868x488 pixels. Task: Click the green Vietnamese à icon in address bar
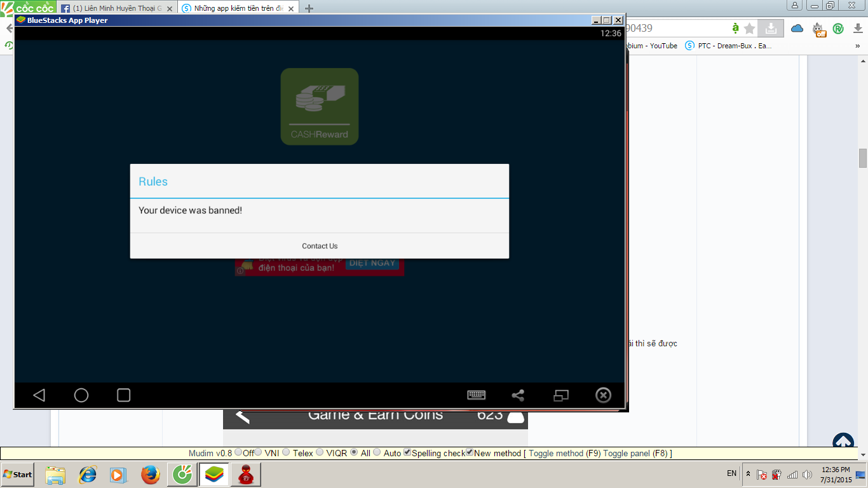(x=735, y=28)
